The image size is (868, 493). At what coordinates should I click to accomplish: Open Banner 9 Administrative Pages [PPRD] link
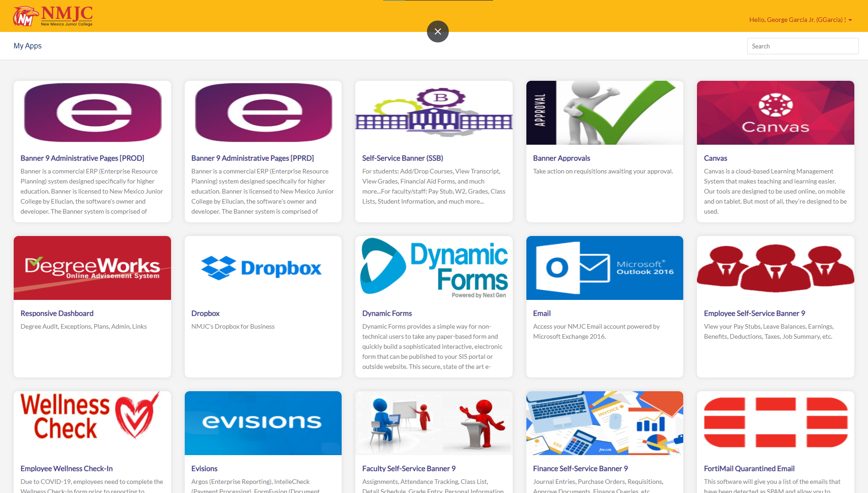coord(253,158)
